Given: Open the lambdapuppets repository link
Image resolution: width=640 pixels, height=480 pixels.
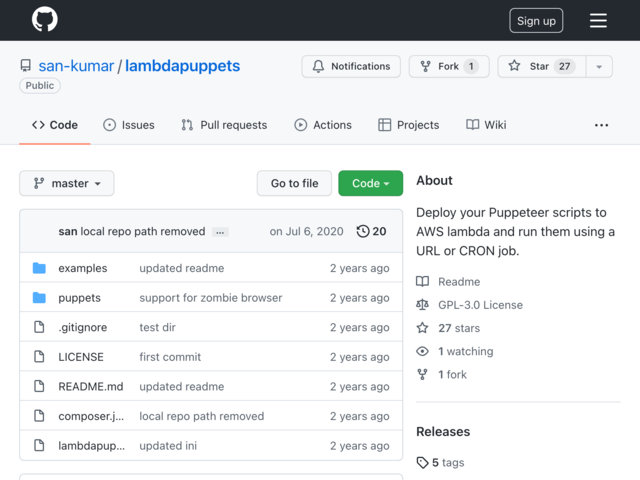Looking at the screenshot, I should [182, 66].
